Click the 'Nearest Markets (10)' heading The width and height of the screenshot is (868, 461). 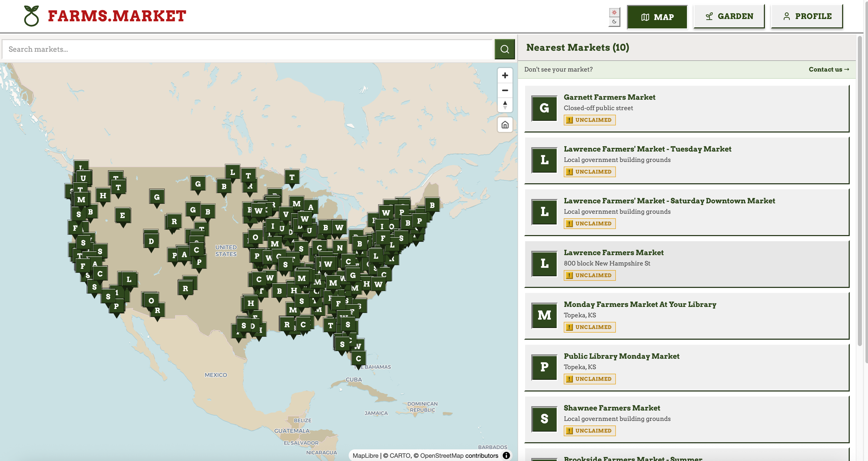click(x=577, y=48)
